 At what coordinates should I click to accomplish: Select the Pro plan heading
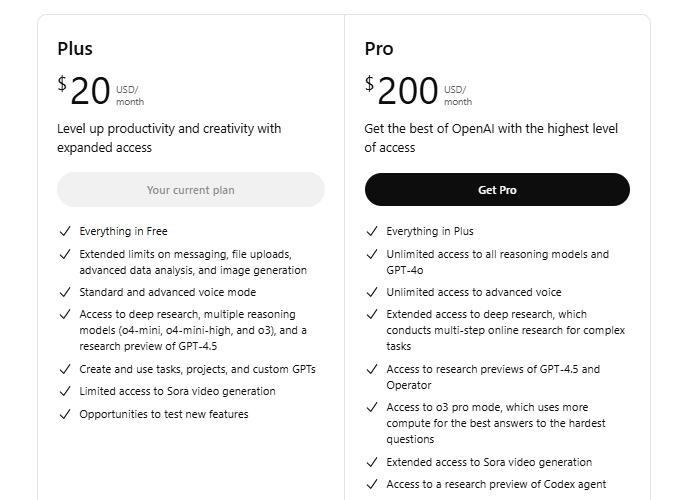click(379, 49)
